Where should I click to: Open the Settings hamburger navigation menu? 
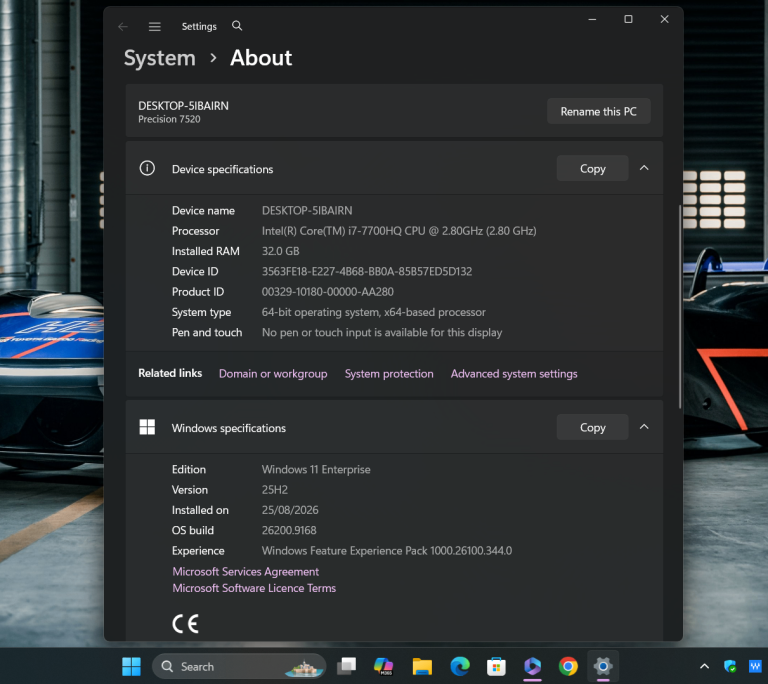tap(155, 26)
